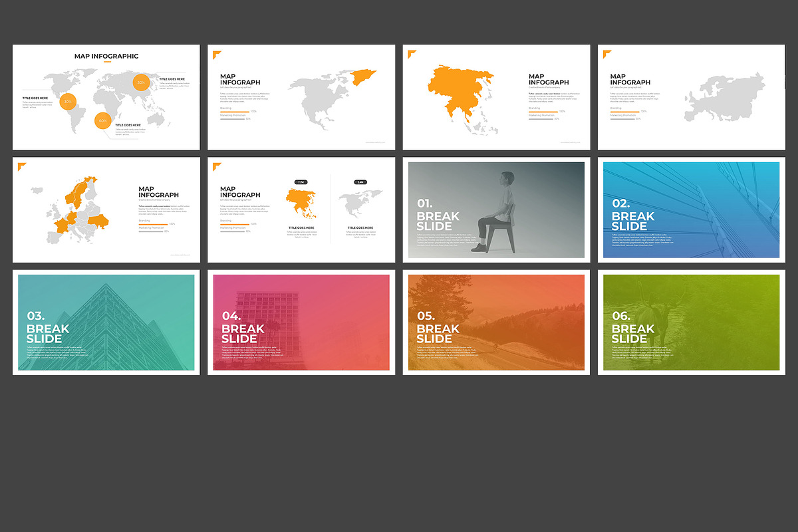The height and width of the screenshot is (532, 798).
Task: Click orange corner mark on the Europe slide
Action: click(x=21, y=166)
